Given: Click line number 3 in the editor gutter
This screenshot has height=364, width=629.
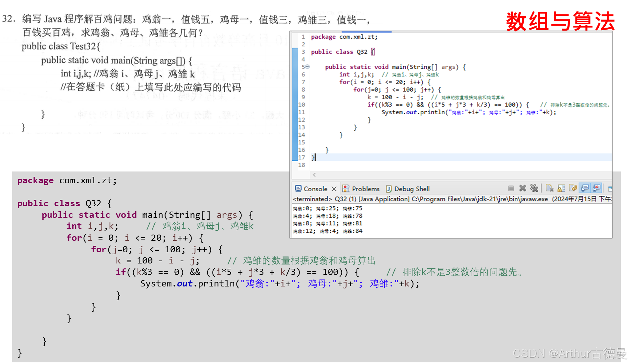Looking at the screenshot, I should tap(303, 52).
